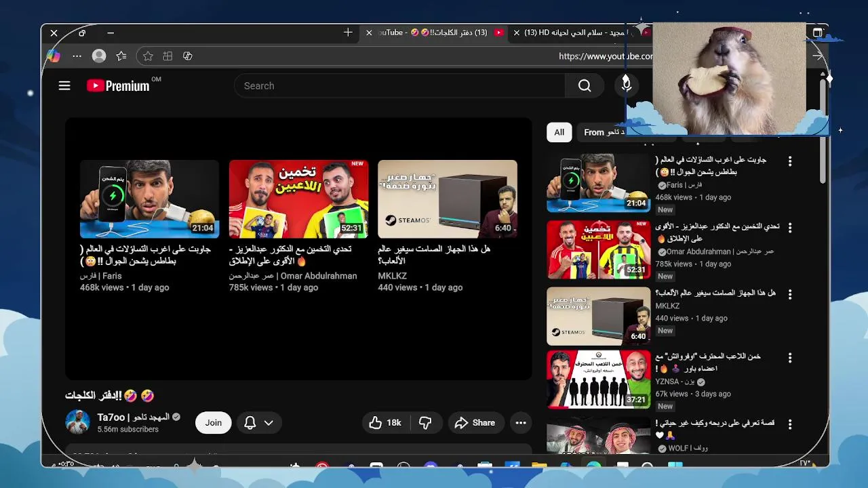868x488 pixels.
Task: Open end-screen title تحدي التخمين مع الدكتور
Action: click(x=290, y=255)
